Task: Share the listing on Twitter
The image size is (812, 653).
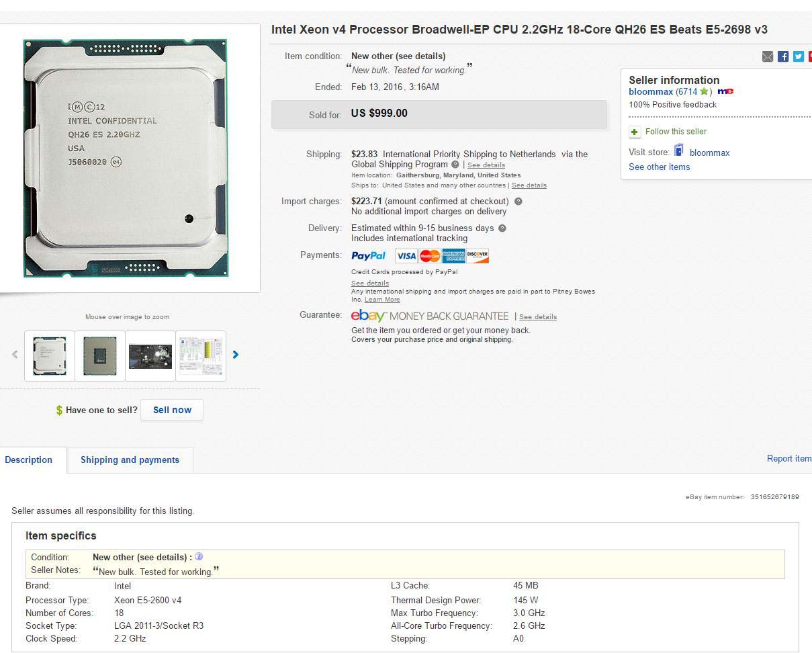Action: click(798, 56)
